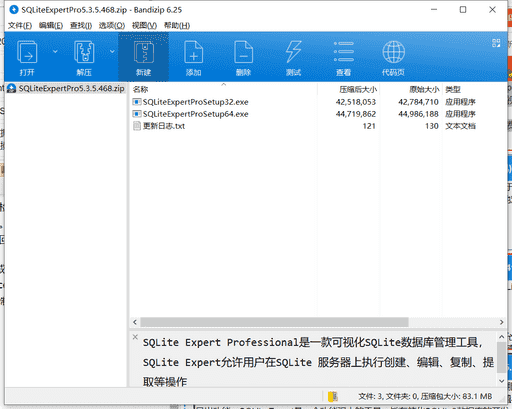The width and height of the screenshot is (512, 409).
Task: Click the 更新日志.txt document icon
Action: coord(137,126)
